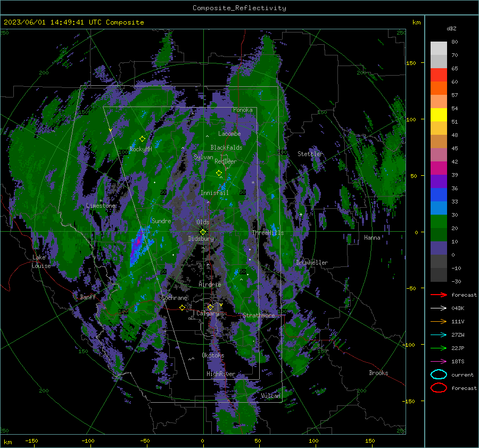The width and height of the screenshot is (479, 448).
Task: Click the magenta 18TS arrow icon
Action: coord(439,362)
